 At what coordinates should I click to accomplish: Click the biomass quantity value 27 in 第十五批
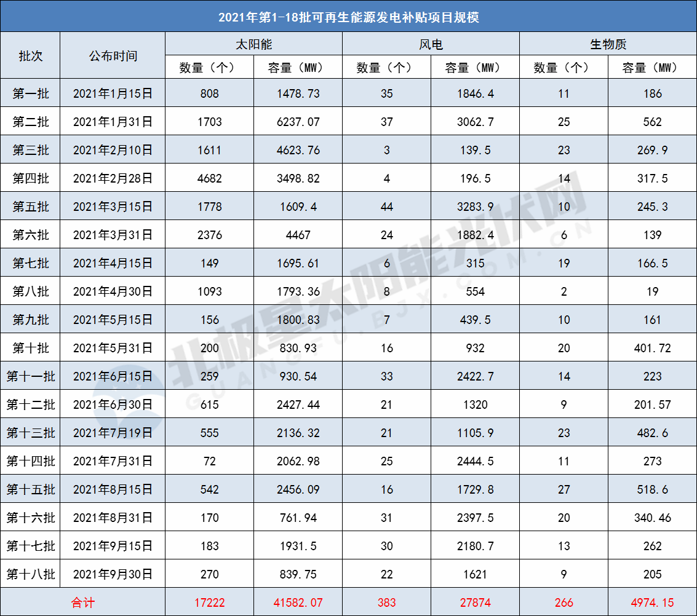564,489
